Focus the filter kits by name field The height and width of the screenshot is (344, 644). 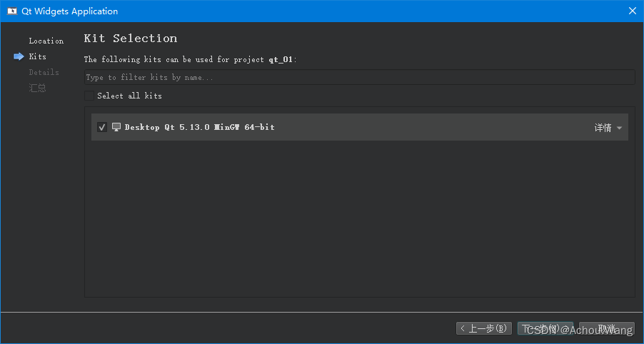359,77
